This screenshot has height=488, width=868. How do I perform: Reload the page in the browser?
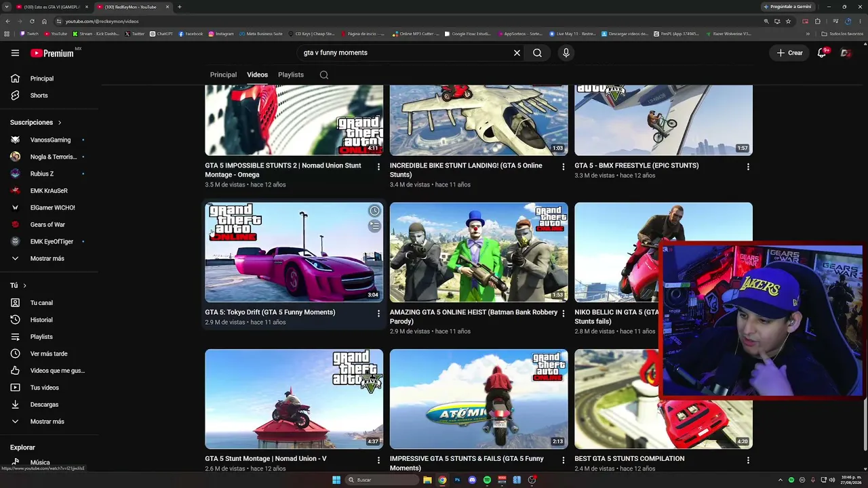32,21
